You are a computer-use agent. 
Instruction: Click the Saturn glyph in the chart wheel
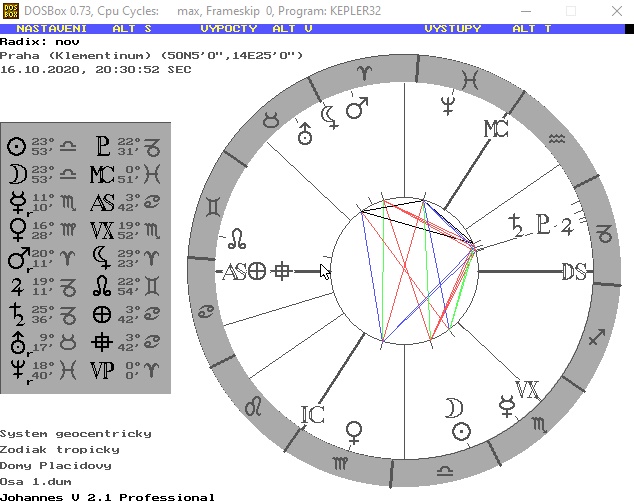click(x=516, y=226)
